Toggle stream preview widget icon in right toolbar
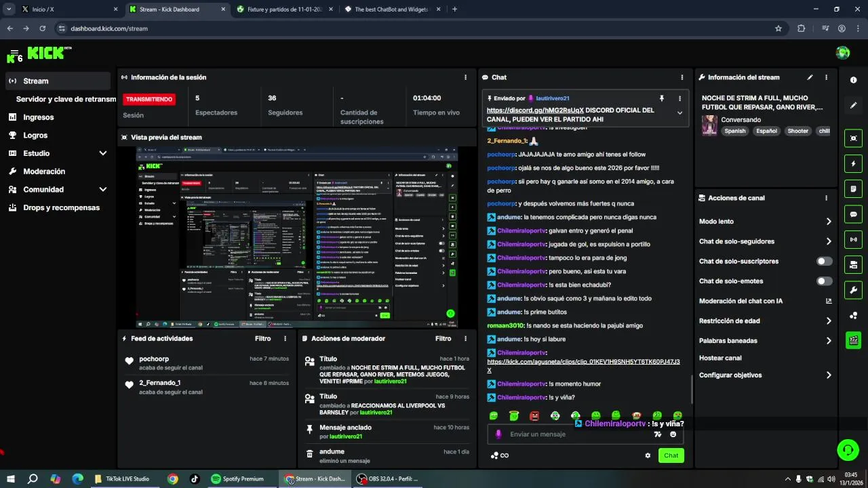 (853, 138)
